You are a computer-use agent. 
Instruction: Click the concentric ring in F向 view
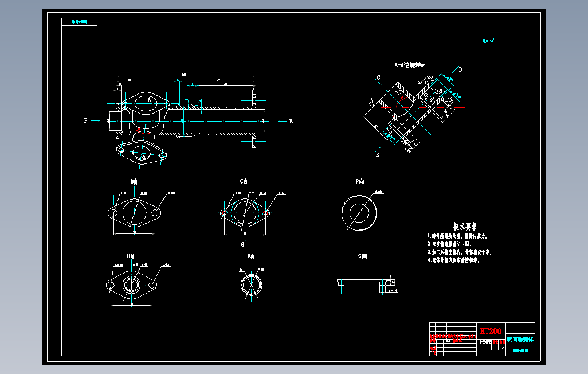tap(359, 213)
